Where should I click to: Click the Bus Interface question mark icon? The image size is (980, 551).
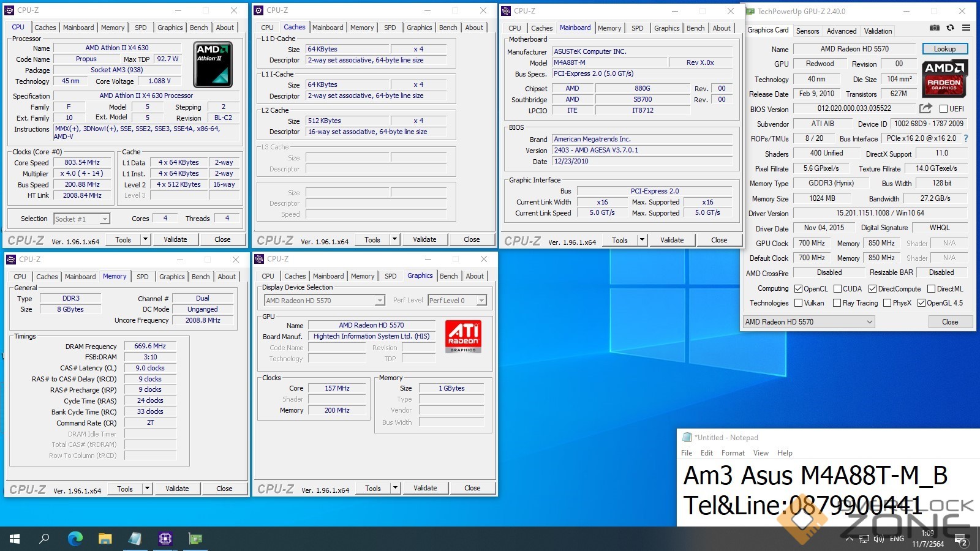(966, 138)
